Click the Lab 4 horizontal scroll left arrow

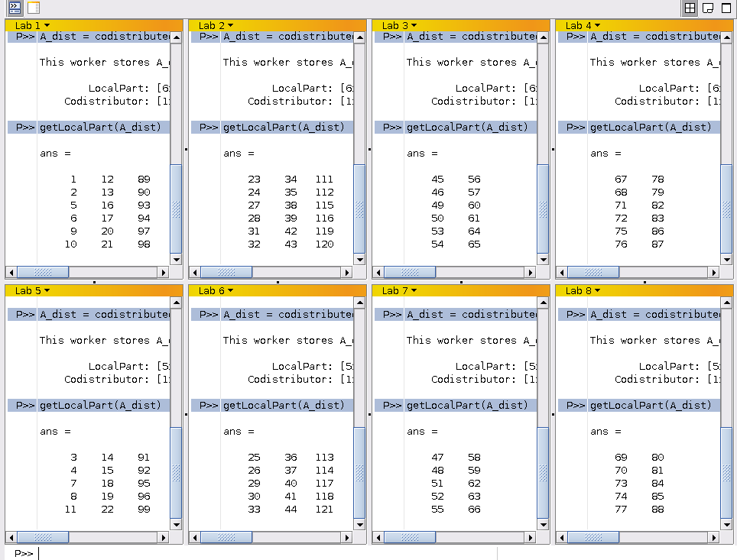click(x=562, y=272)
